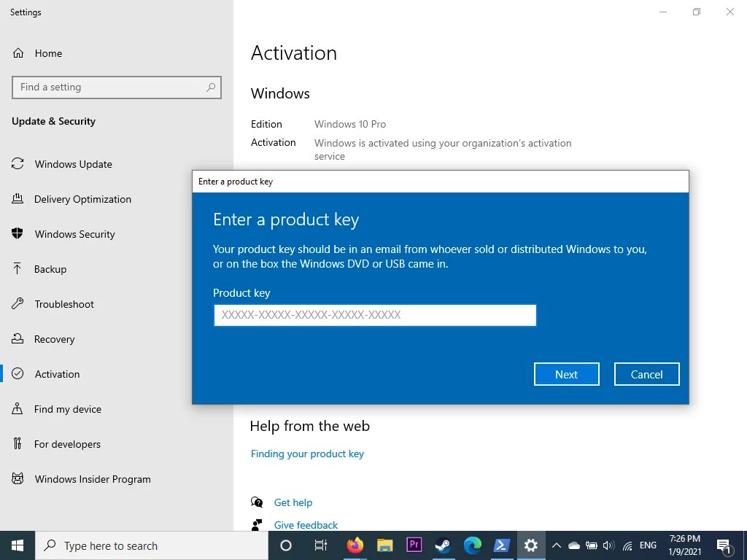This screenshot has height=560, width=747.
Task: Click the Troubleshoot wrench icon
Action: pyautogui.click(x=18, y=303)
